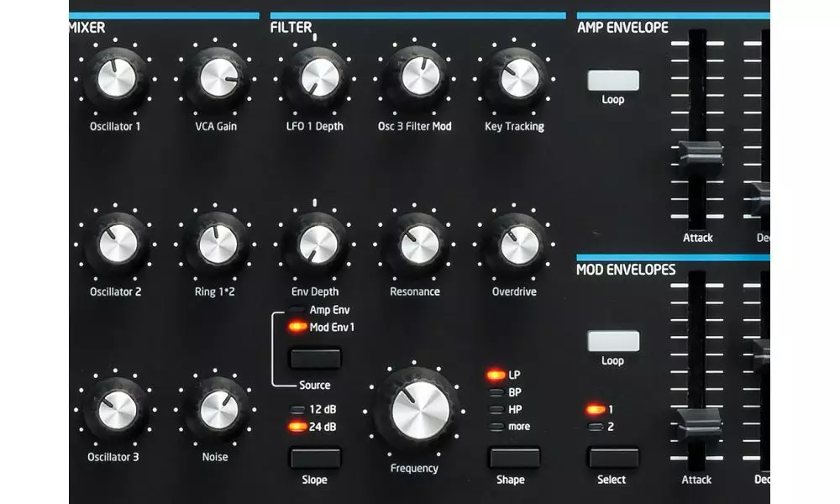Click the 'more' shape LED
The image size is (840, 504).
tap(497, 427)
